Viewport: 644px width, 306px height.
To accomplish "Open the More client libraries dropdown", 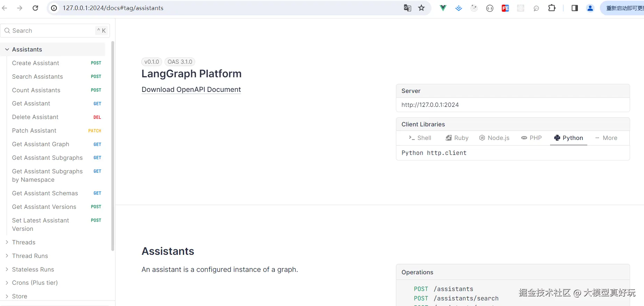I will 606,138.
